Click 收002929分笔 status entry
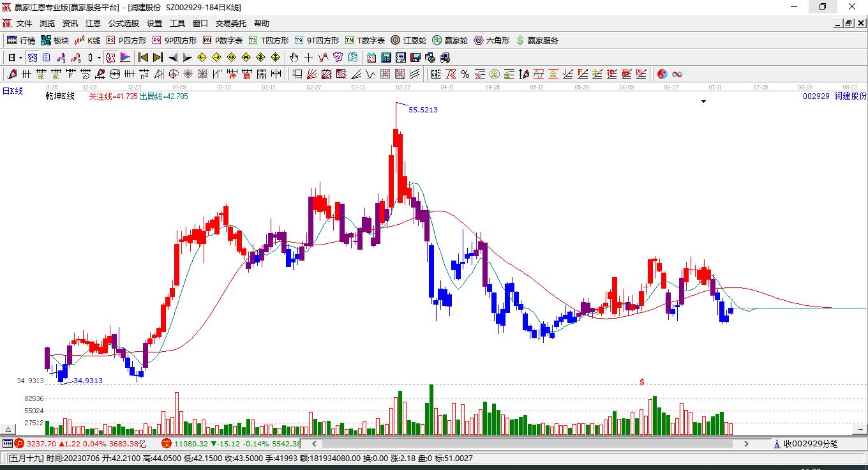This screenshot has width=868, height=470. (x=811, y=443)
